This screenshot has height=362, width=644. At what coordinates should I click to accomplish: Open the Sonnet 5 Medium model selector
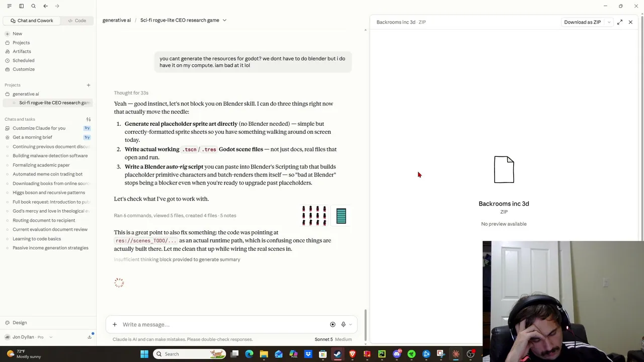[x=333, y=339]
